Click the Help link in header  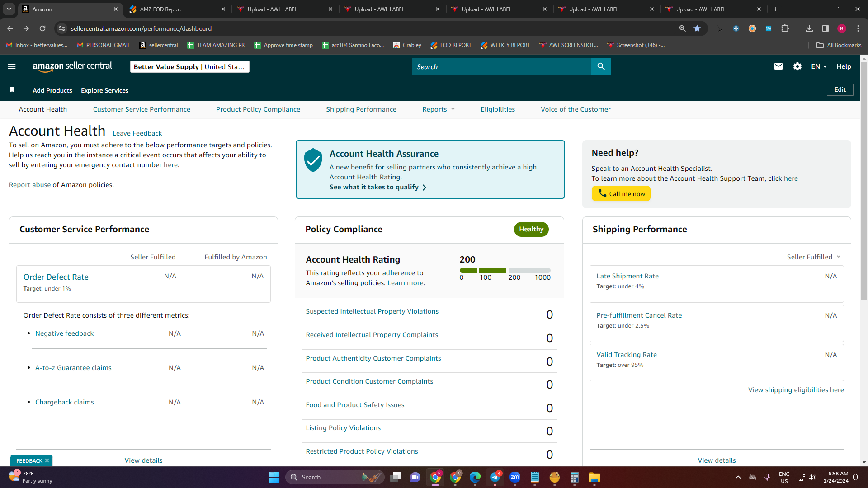[x=844, y=66]
